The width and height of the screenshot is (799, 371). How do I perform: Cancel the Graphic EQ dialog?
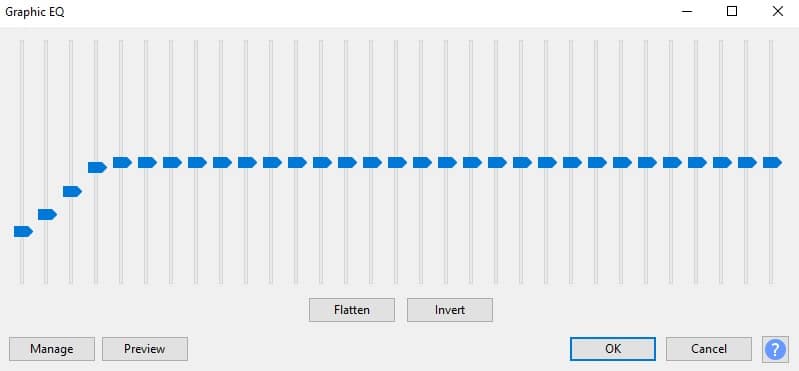pyautogui.click(x=709, y=349)
